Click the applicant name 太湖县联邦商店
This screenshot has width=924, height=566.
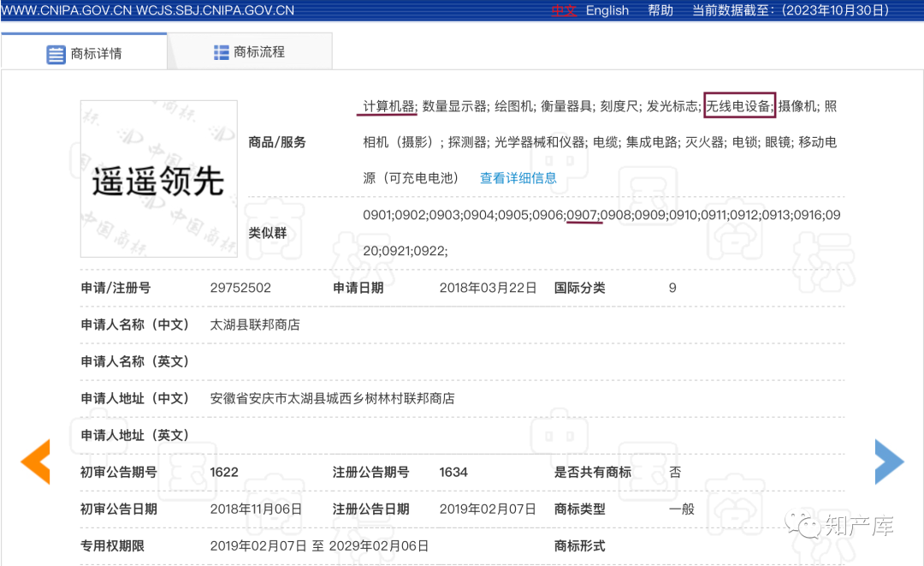coord(255,325)
